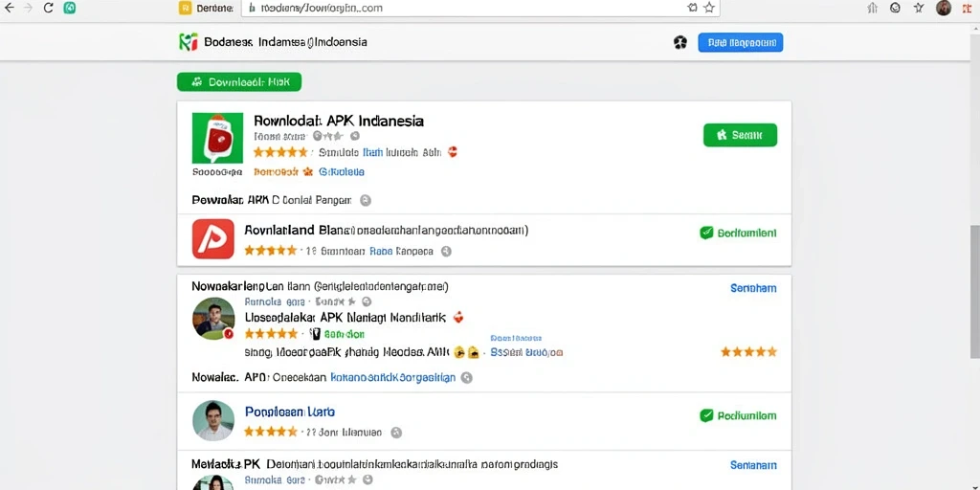
Task: Toggle the green checkbox in the red P app row
Action: (x=706, y=233)
